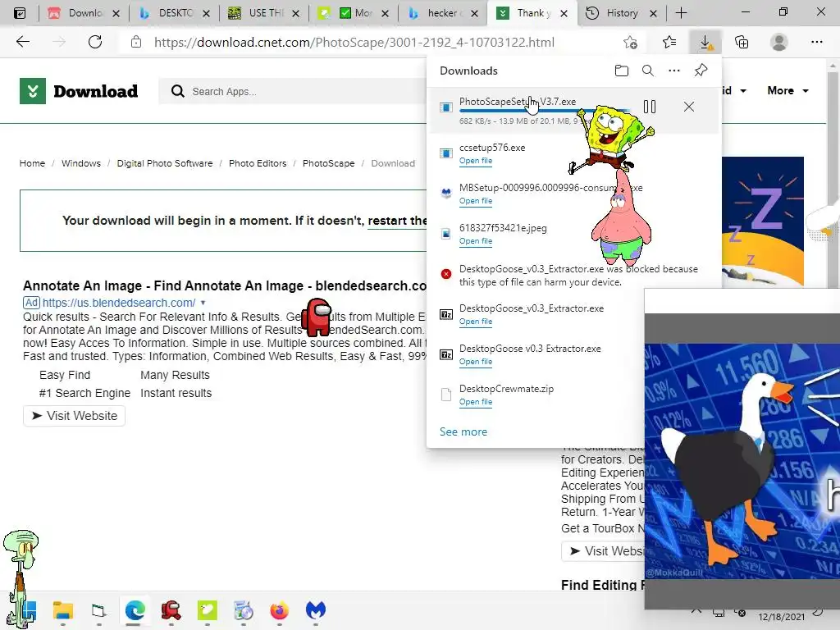Expand the More dropdown in site nav
Viewport: 840px width, 630px height.
788,90
